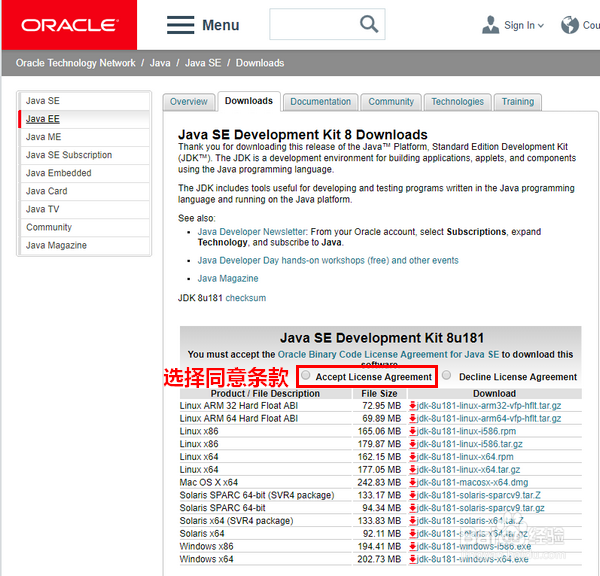Open Java ME in the sidebar
This screenshot has height=576, width=600.
coord(85,137)
